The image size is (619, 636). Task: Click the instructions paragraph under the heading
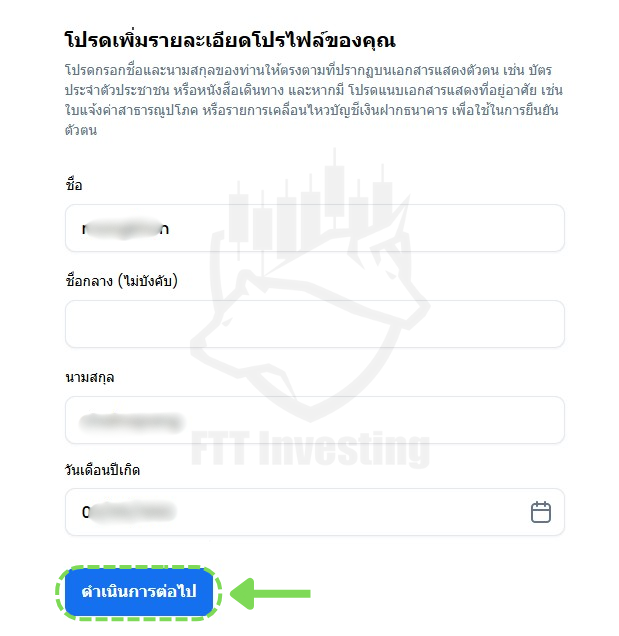pos(314,100)
